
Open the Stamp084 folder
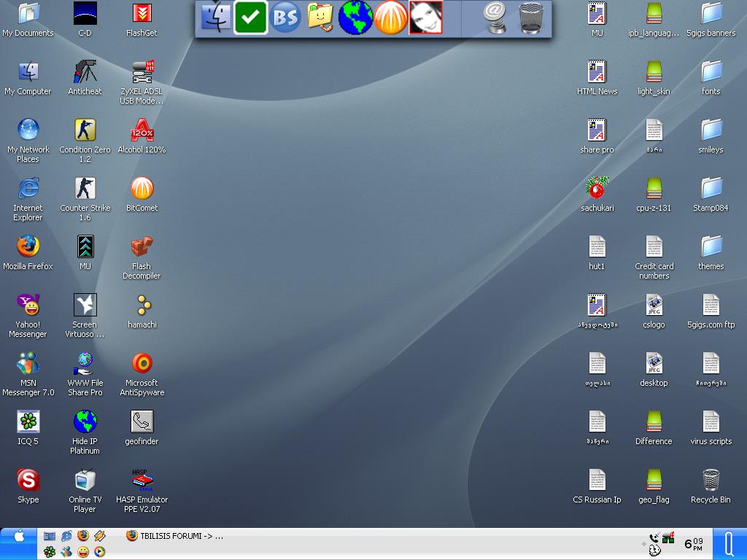point(711,194)
